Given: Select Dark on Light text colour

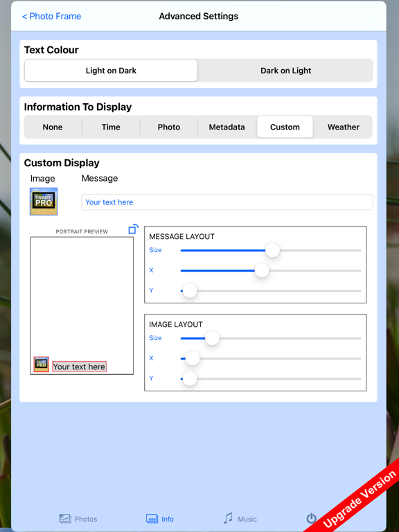Looking at the screenshot, I should [x=285, y=71].
